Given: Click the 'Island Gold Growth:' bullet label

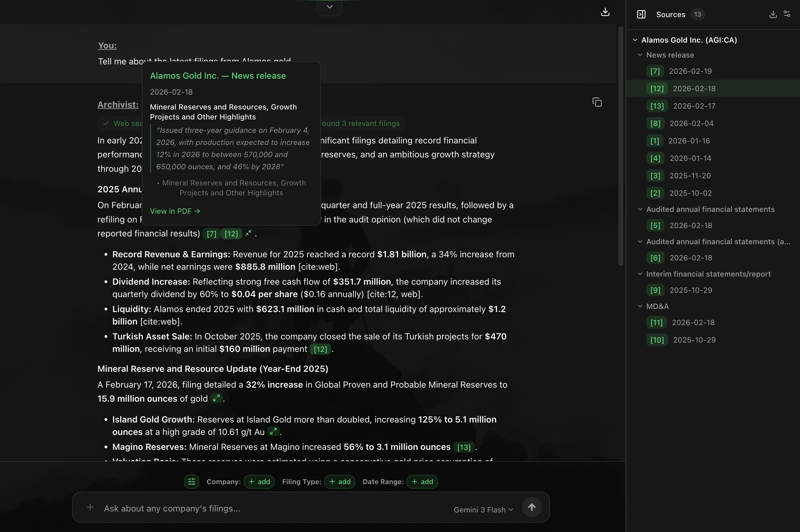Looking at the screenshot, I should click(154, 420).
